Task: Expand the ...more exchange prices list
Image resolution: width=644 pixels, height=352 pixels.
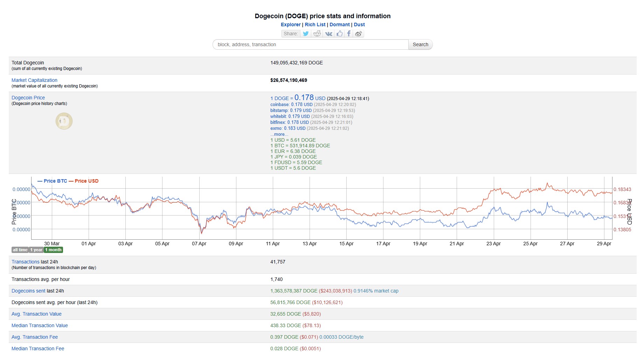Action: (x=279, y=134)
